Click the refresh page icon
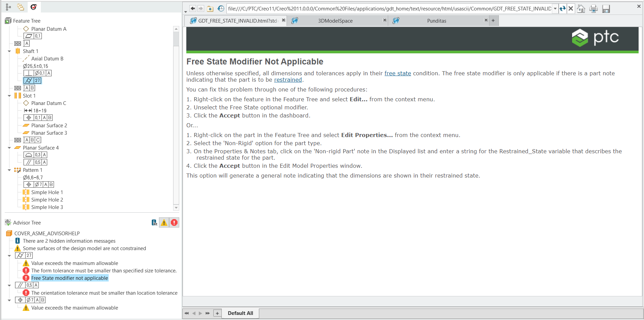The image size is (644, 320). [563, 9]
